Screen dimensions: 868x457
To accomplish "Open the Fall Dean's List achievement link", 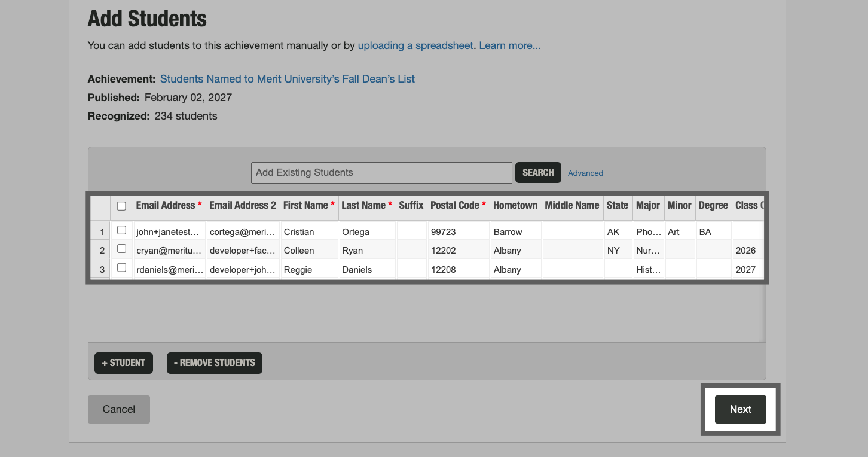I will [x=287, y=78].
